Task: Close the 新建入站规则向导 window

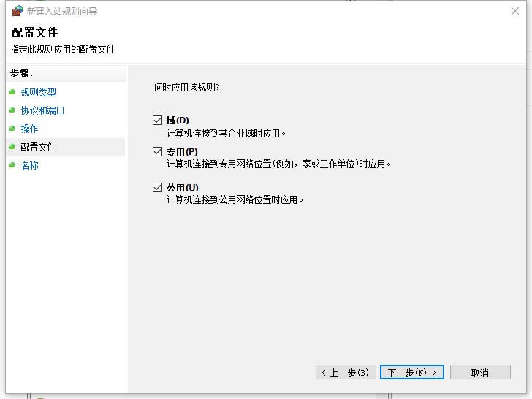Action: pyautogui.click(x=515, y=11)
